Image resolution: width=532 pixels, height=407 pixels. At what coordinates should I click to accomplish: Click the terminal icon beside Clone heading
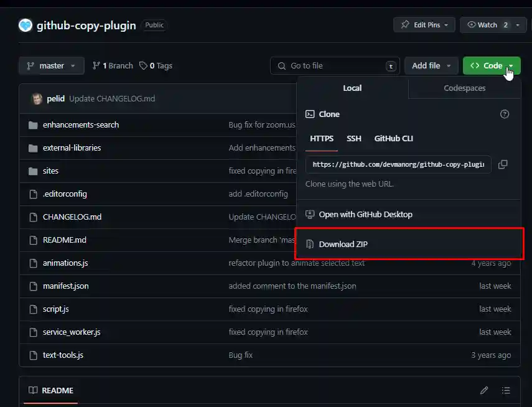pos(310,114)
